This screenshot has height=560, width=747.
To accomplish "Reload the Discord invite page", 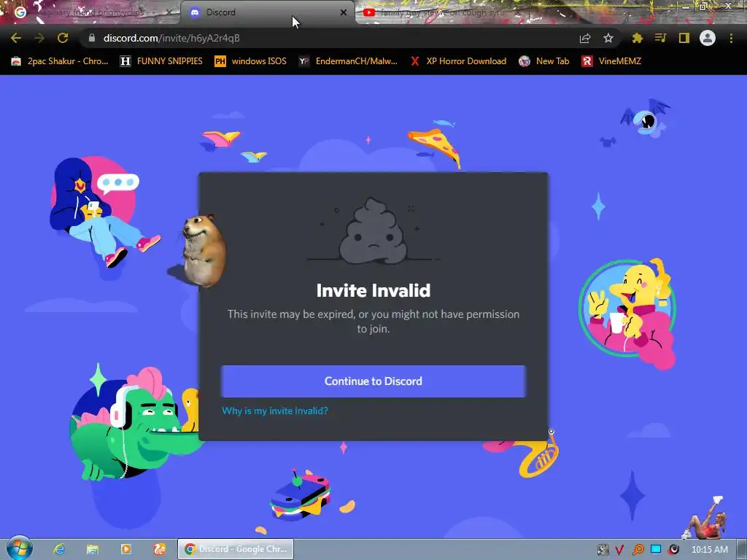I will pos(63,38).
